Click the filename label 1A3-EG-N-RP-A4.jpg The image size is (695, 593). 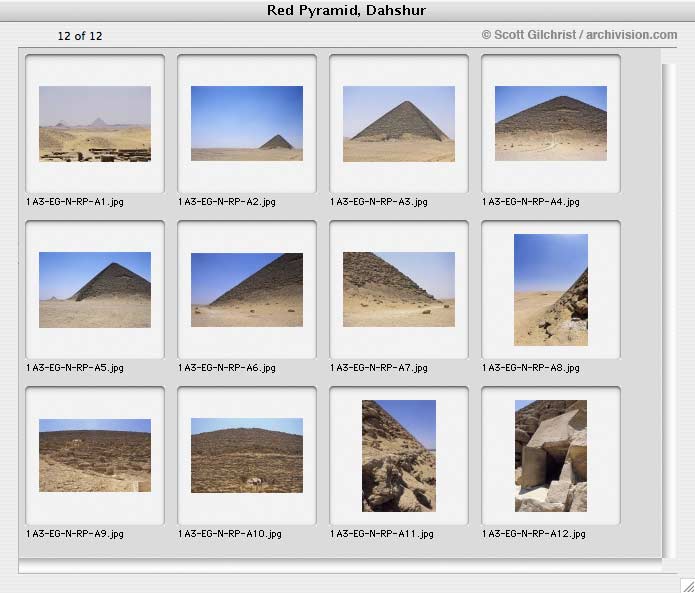coord(531,202)
